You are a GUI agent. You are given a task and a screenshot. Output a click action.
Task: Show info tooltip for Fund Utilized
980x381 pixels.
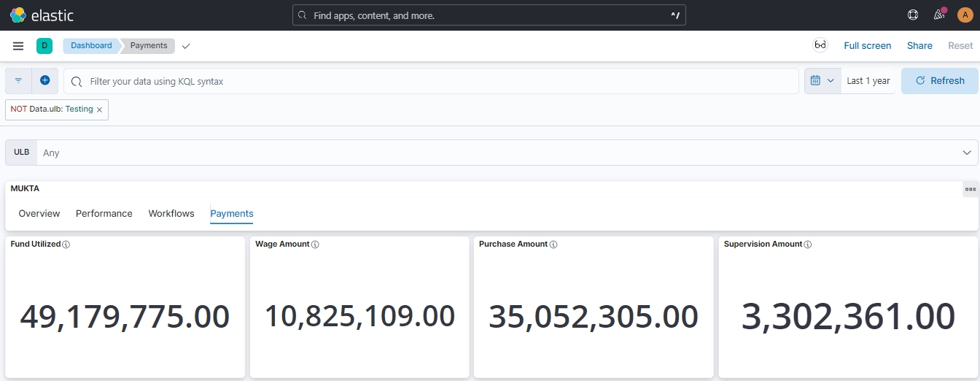coord(66,245)
